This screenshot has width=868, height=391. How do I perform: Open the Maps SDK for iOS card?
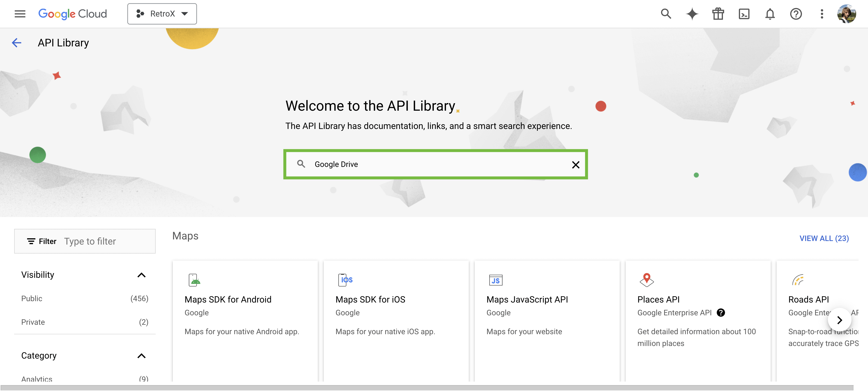[x=396, y=321]
